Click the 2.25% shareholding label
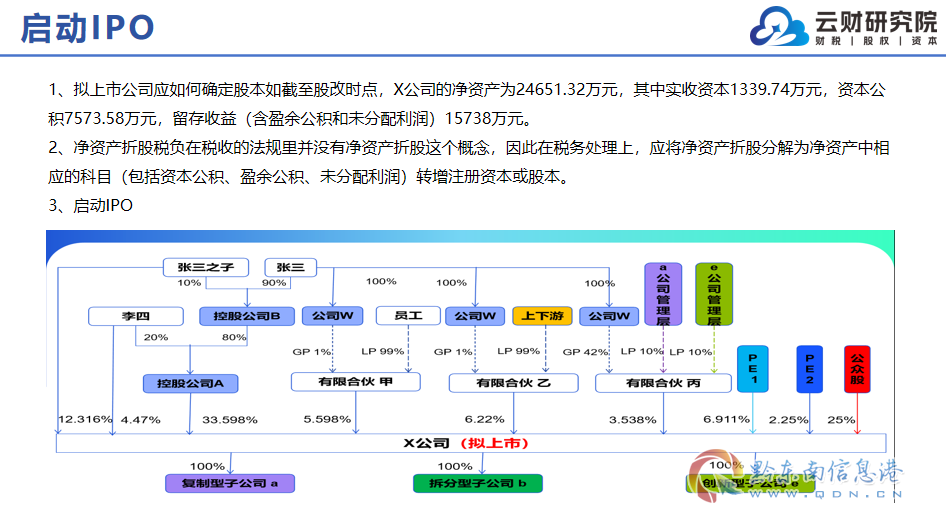This screenshot has width=946, height=526. [x=789, y=420]
